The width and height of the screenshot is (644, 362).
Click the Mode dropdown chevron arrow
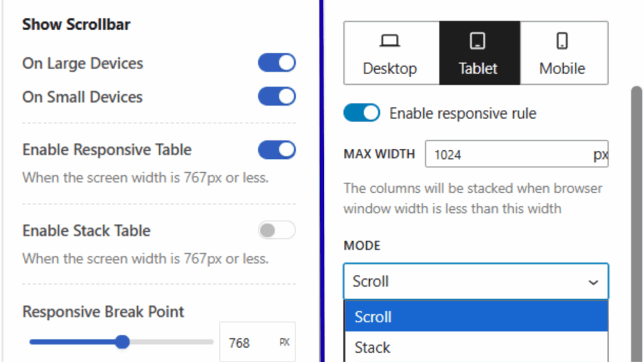pyautogui.click(x=593, y=282)
